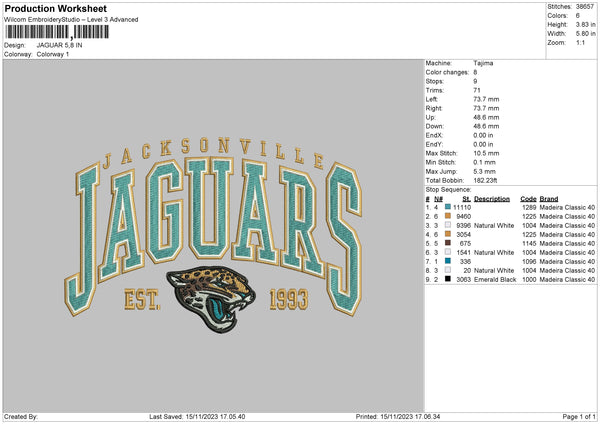Viewport: 600px width, 424px height.
Task: Click the 'Production Worksheet' title
Action: pyautogui.click(x=55, y=8)
